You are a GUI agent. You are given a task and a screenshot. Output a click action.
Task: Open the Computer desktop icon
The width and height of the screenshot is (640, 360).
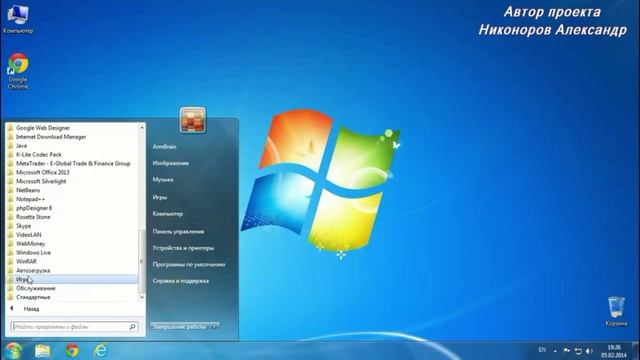point(18,18)
